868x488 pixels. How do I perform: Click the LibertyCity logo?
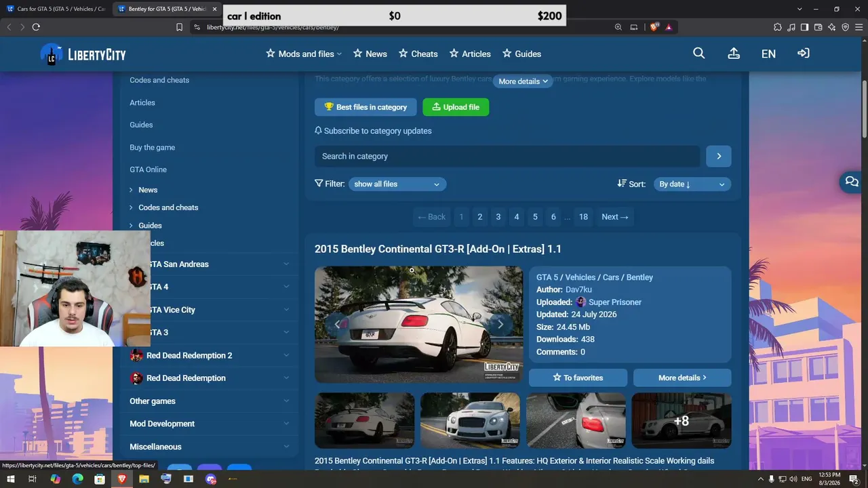tap(83, 55)
